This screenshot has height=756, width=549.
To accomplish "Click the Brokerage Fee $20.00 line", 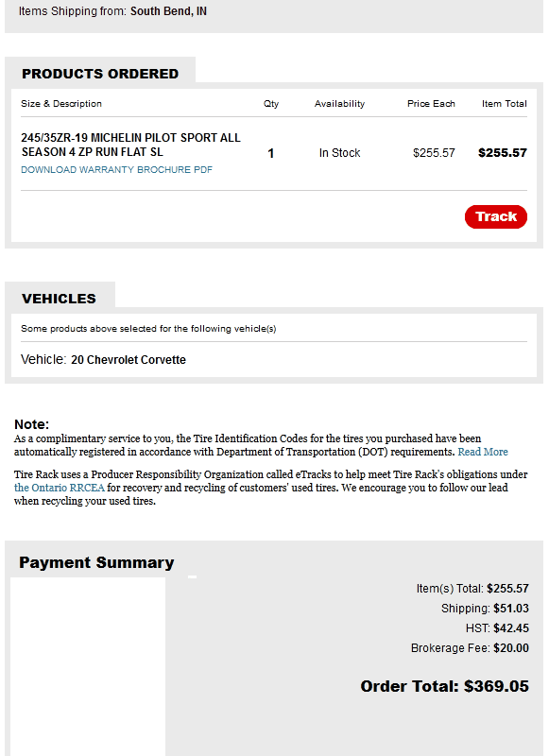I will (470, 648).
